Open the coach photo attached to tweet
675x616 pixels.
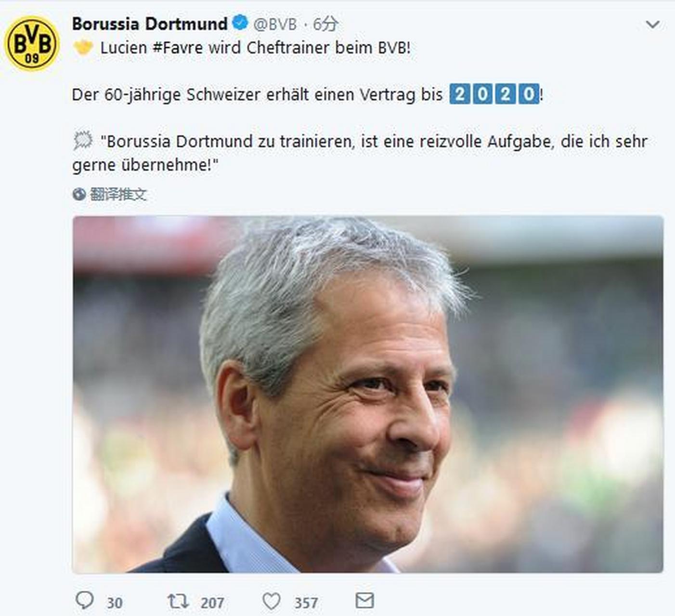pyautogui.click(x=368, y=394)
